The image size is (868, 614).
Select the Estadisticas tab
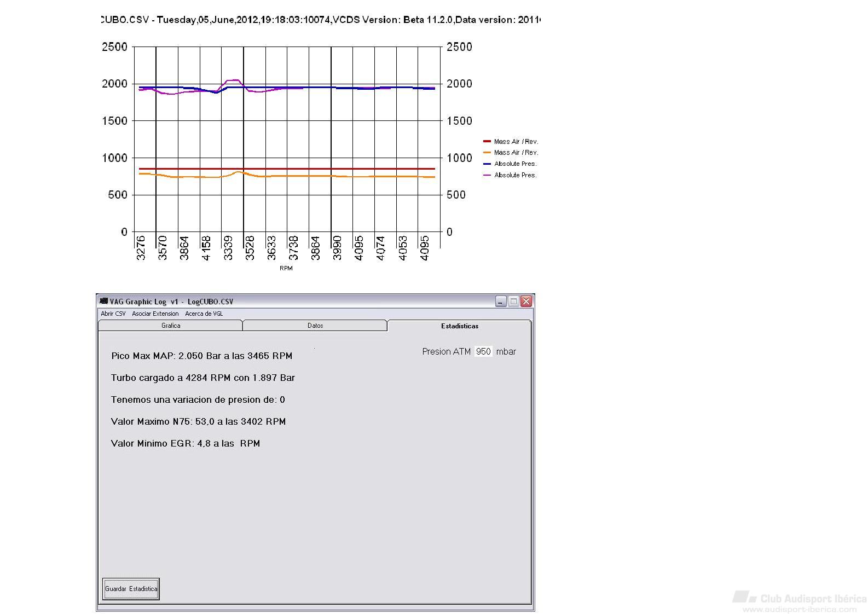pyautogui.click(x=460, y=326)
